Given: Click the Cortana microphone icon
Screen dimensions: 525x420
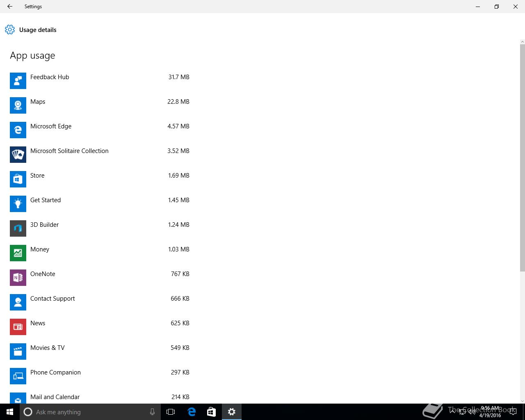Looking at the screenshot, I should pyautogui.click(x=152, y=412).
